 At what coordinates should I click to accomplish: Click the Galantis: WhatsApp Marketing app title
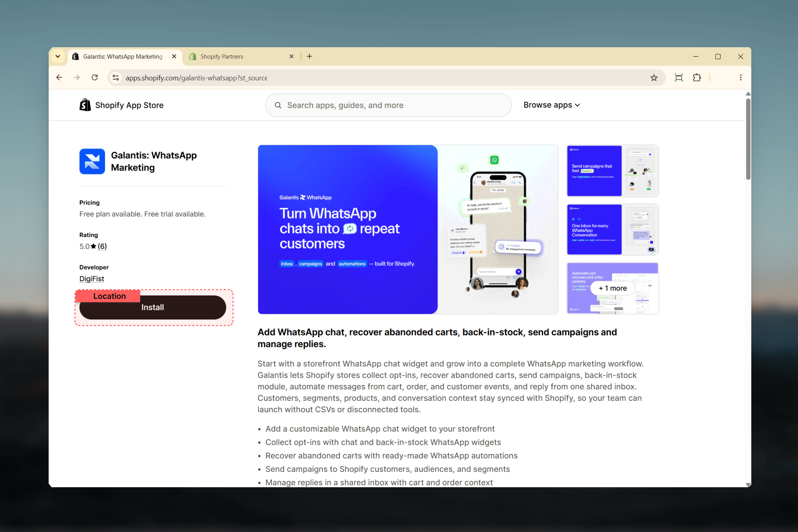(154, 162)
